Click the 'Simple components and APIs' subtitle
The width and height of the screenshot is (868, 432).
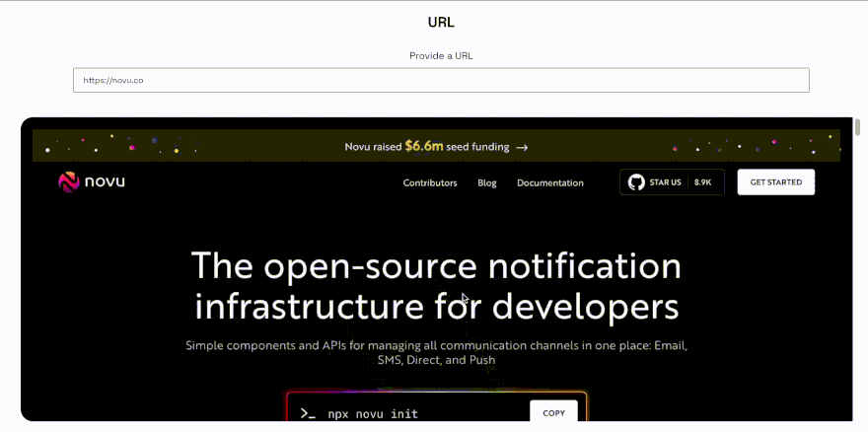coord(436,353)
